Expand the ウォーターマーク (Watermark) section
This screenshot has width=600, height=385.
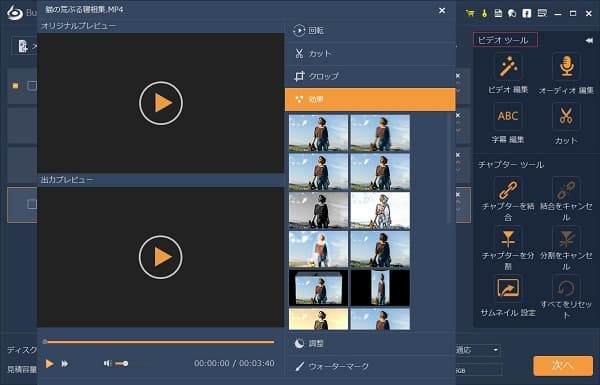click(370, 366)
